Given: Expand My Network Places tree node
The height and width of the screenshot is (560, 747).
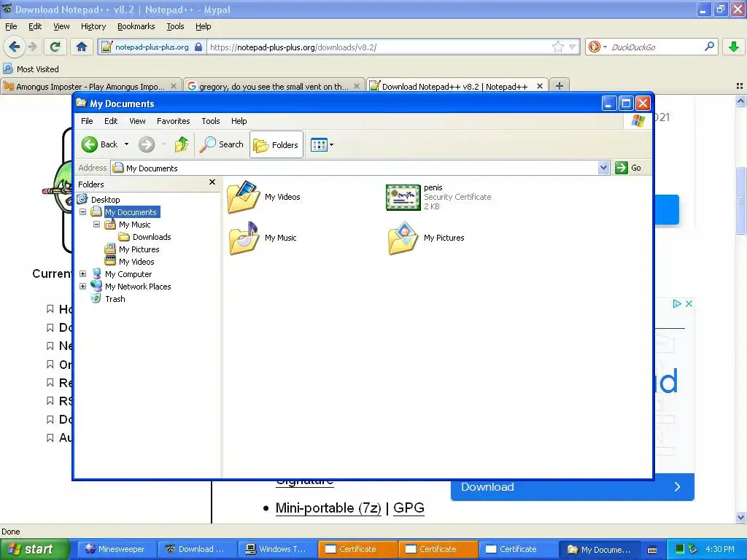Looking at the screenshot, I should coord(83,286).
